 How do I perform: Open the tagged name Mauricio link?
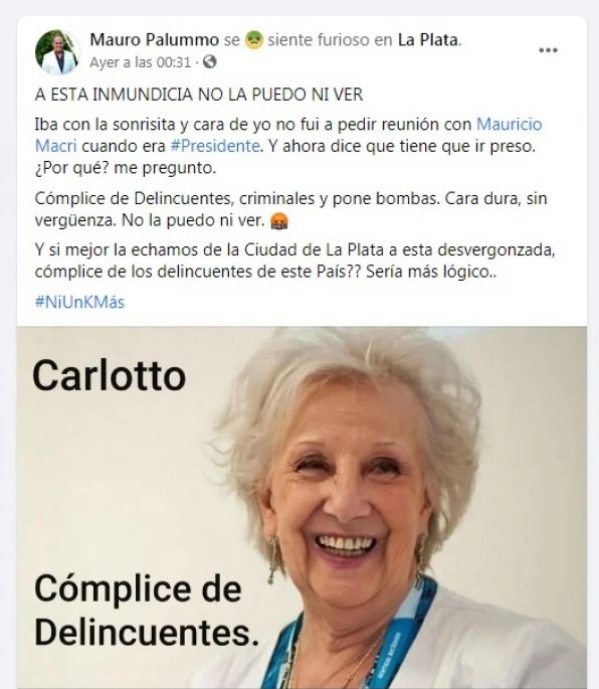509,124
